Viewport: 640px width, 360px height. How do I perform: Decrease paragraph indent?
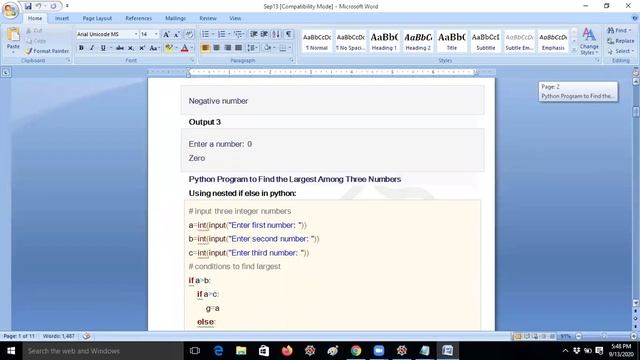pos(253,34)
